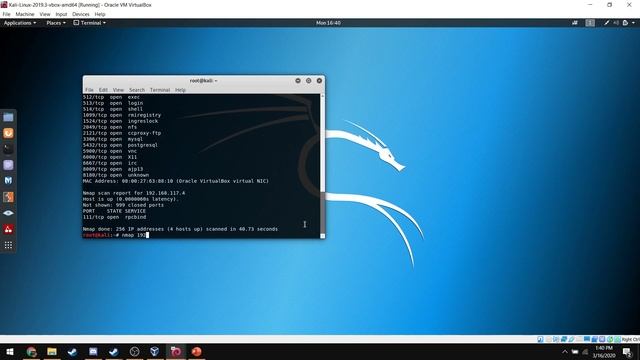Show all applications grid in dock
Image resolution: width=640 pixels, height=360 pixels.
coord(8,245)
